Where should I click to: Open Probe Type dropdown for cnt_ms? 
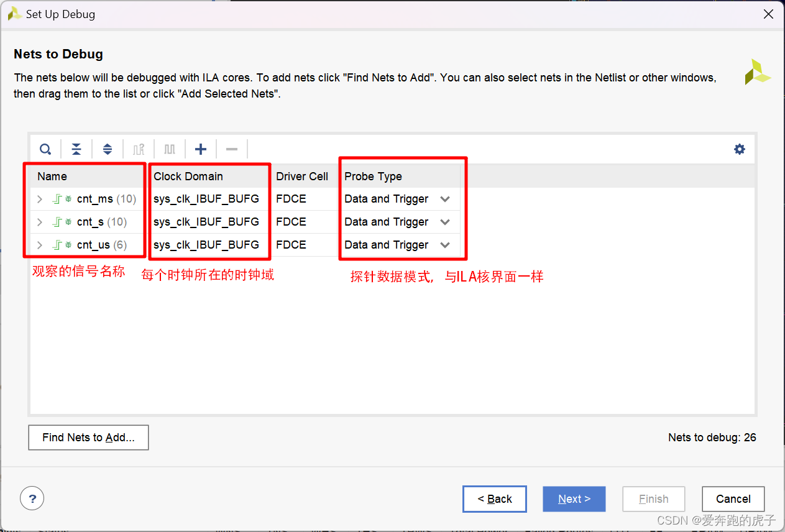click(x=445, y=199)
